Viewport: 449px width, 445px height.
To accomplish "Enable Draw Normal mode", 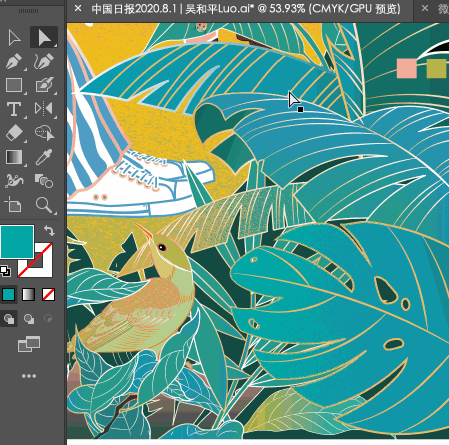I will tap(9, 319).
